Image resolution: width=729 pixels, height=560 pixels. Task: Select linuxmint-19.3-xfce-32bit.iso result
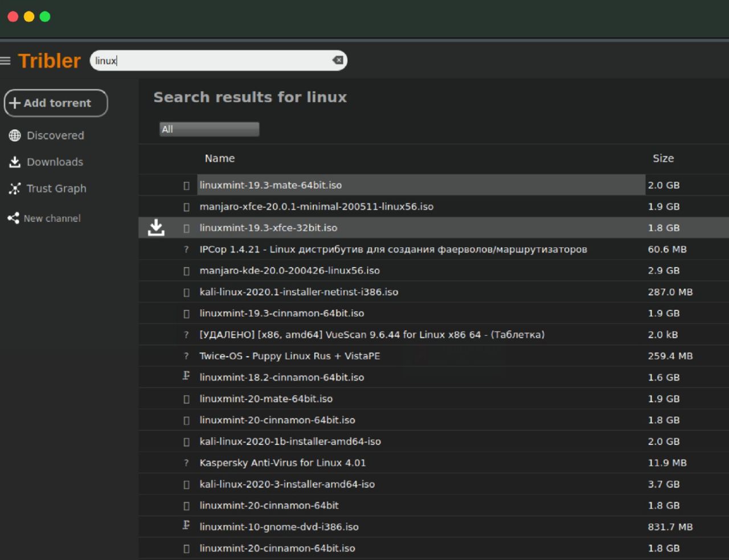pos(268,228)
